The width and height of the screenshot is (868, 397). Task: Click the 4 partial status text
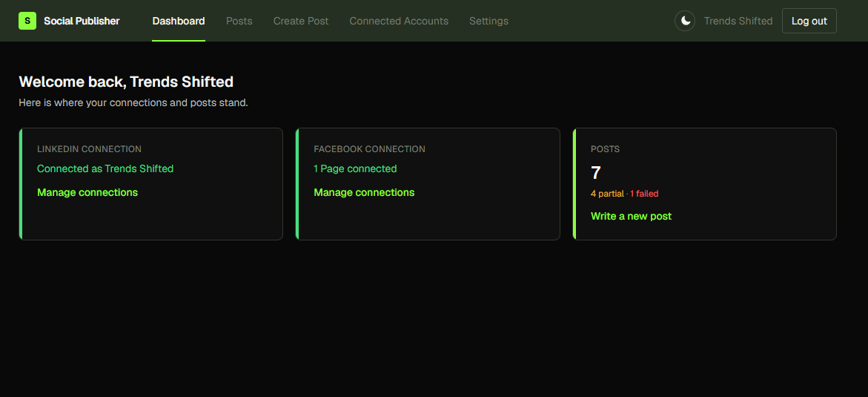coord(607,194)
